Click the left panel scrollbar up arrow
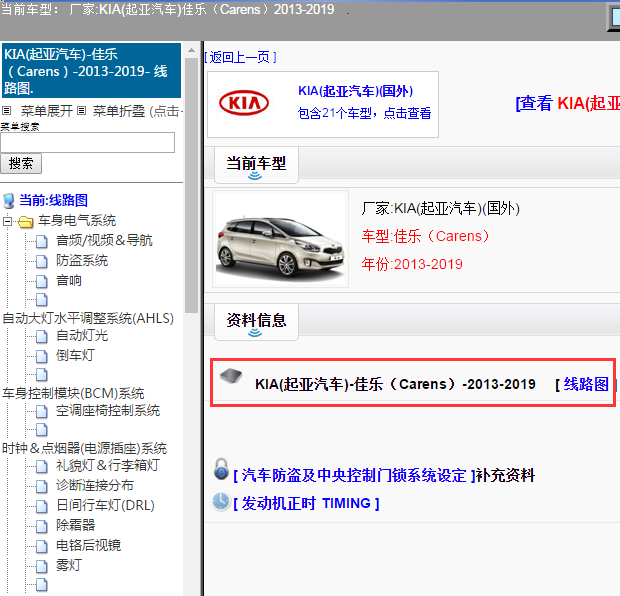 point(191,50)
